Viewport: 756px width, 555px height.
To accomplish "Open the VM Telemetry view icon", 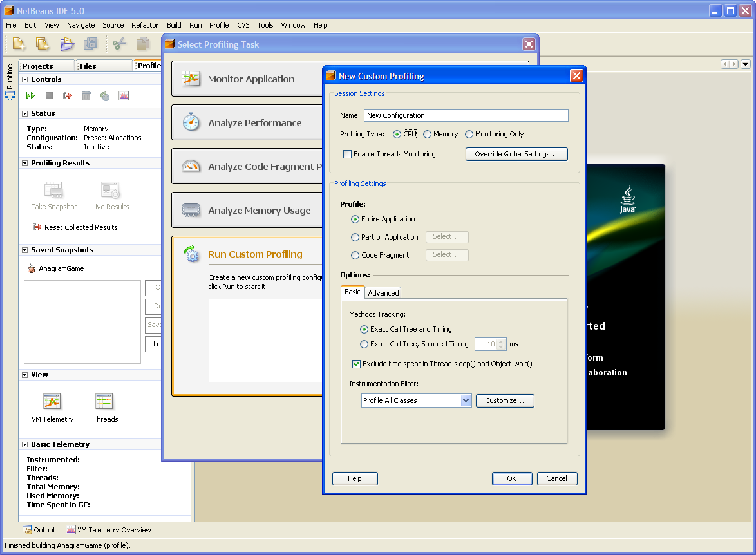I will coord(52,402).
